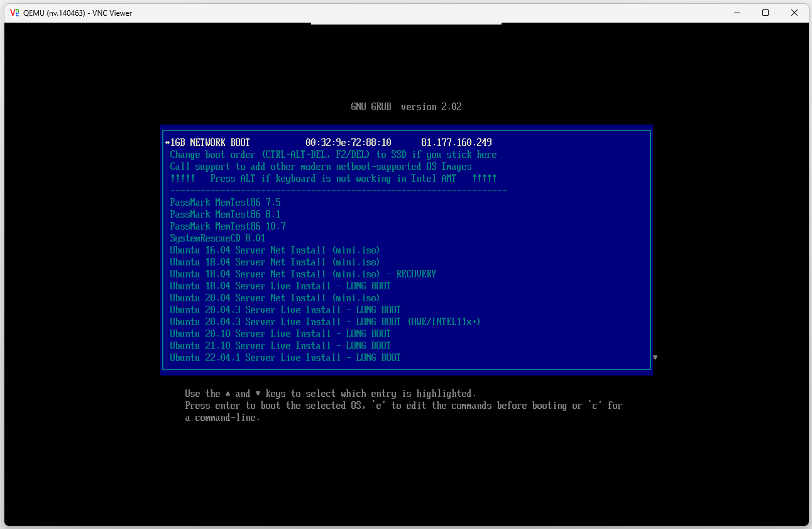The width and height of the screenshot is (812, 529).
Task: Click the VNC Viewer logo in title bar
Action: (14, 13)
